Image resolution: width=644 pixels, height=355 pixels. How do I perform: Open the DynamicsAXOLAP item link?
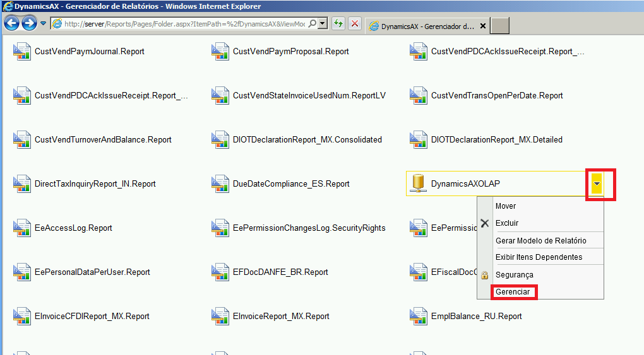[465, 184]
